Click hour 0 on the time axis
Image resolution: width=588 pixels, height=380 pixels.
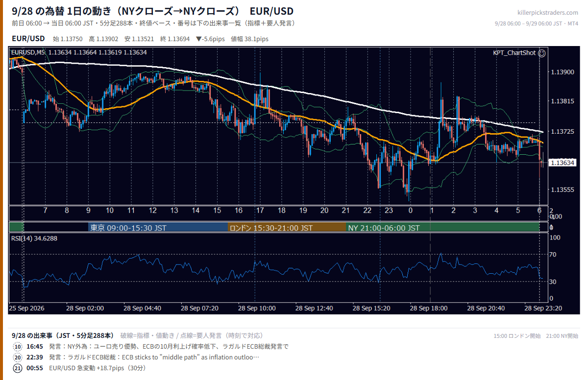(411, 211)
